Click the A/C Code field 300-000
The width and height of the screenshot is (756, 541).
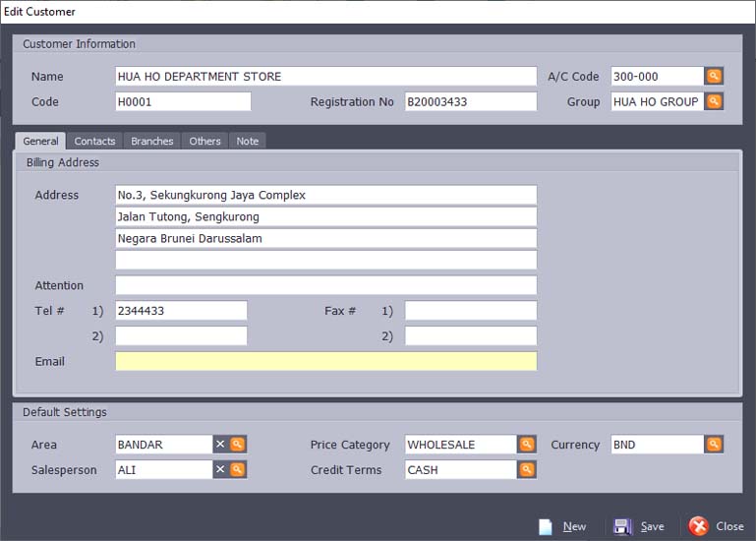(657, 77)
